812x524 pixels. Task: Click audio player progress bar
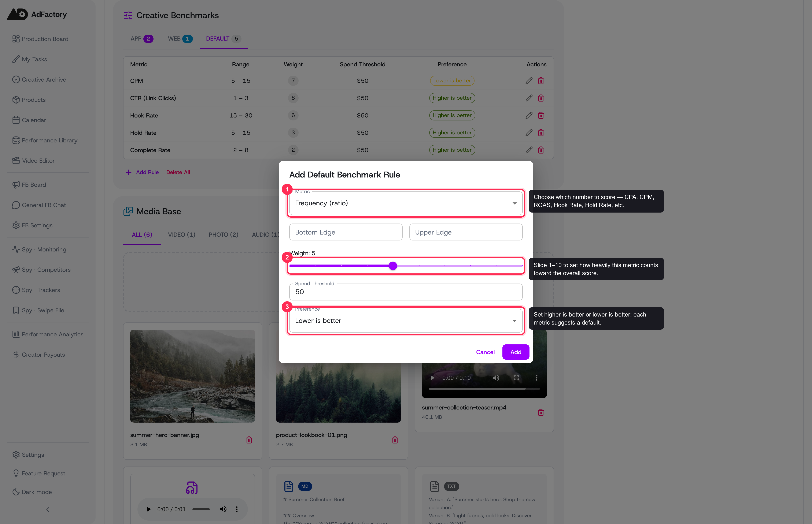click(x=201, y=509)
